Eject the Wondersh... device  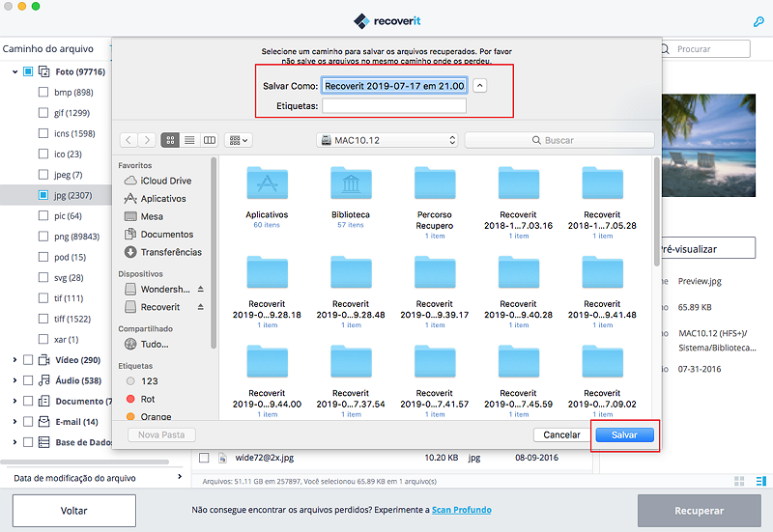click(x=201, y=289)
